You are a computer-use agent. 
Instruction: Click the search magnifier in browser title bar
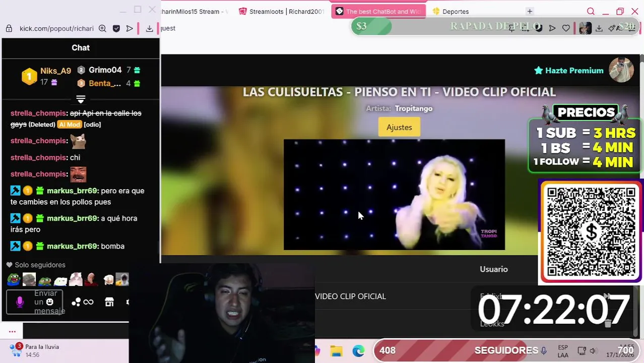click(x=591, y=11)
